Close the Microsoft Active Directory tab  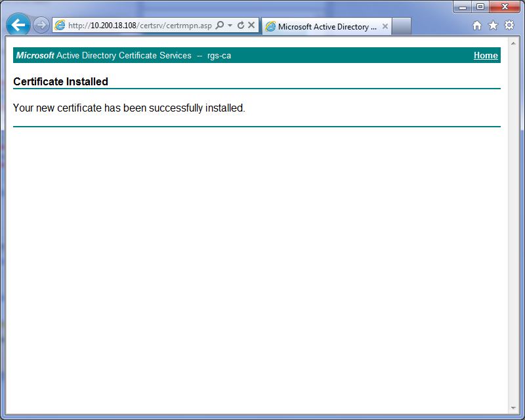point(385,26)
